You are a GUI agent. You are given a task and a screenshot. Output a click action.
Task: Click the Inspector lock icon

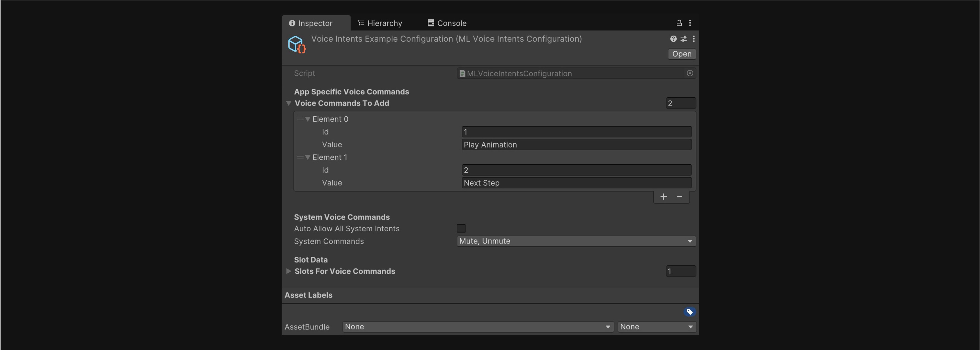[679, 23]
